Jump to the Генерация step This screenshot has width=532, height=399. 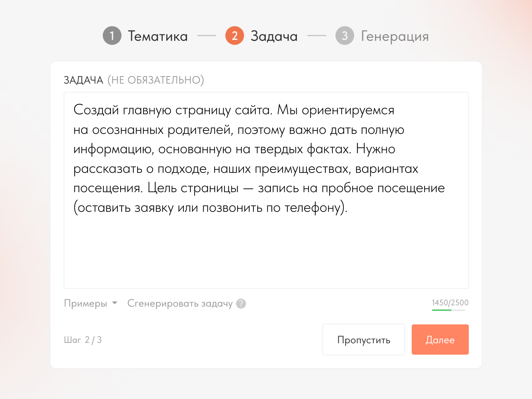[x=395, y=36]
